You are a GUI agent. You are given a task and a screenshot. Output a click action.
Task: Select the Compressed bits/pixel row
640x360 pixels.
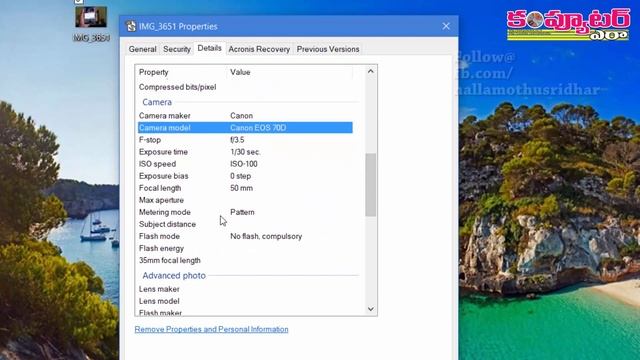coord(245,87)
